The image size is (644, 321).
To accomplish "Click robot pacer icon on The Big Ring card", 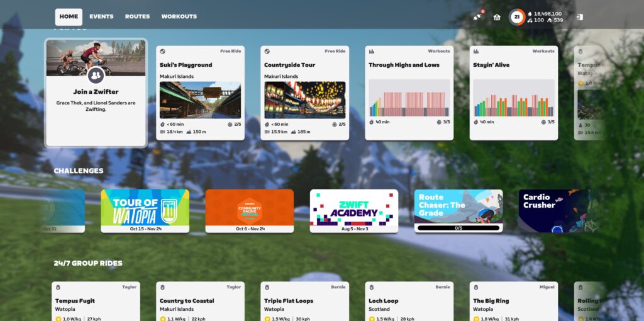I will point(475,287).
